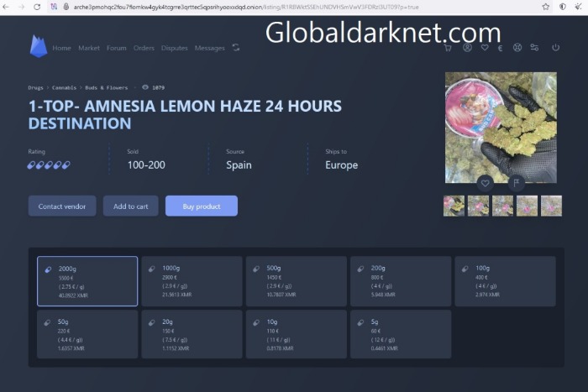
Task: Select the 10g quantity option
Action: [x=297, y=334]
